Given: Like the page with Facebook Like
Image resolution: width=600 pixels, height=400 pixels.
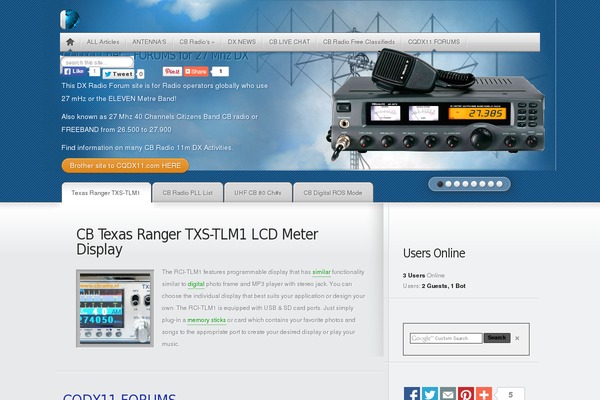Looking at the screenshot, I should point(74,71).
